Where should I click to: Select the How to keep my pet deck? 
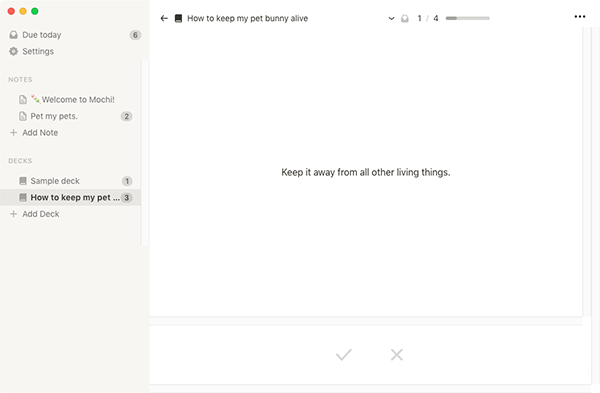70,197
